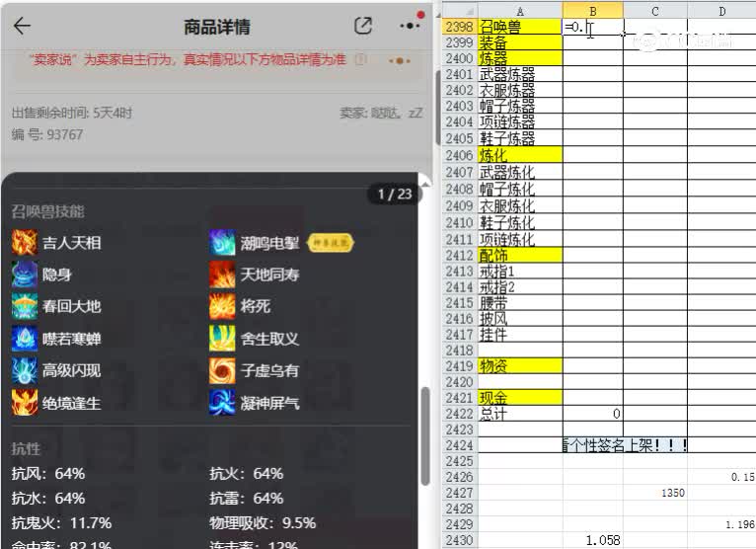
Task: Click the total value 0 cell
Action: point(593,414)
